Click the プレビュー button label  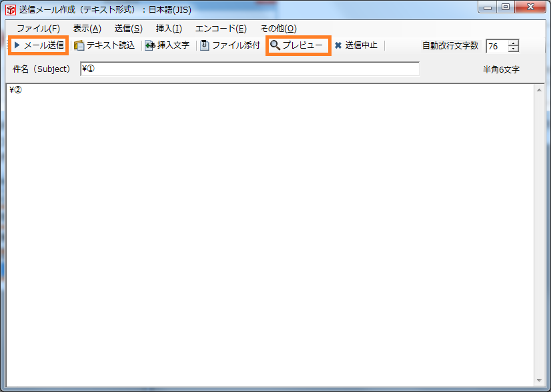(x=302, y=45)
